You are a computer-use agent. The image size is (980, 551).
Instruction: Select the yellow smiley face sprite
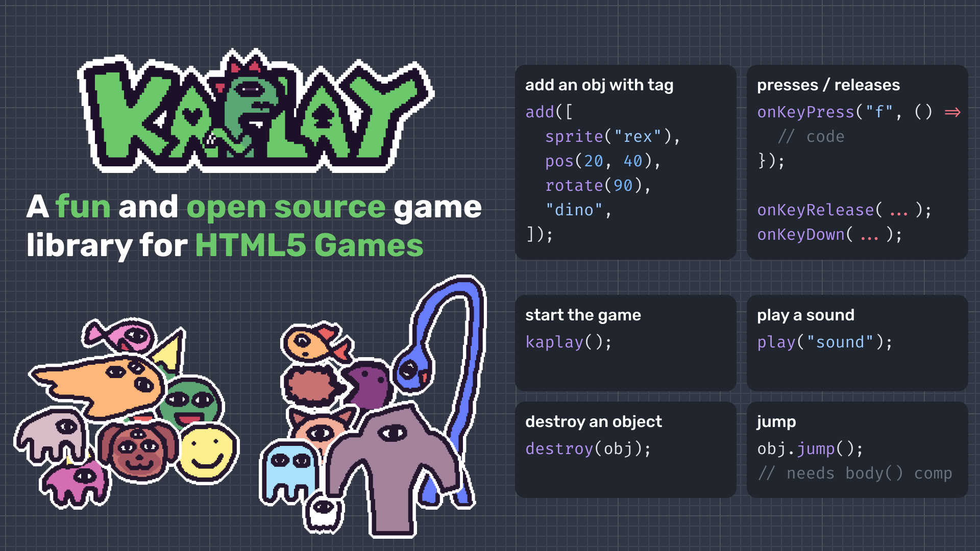208,453
